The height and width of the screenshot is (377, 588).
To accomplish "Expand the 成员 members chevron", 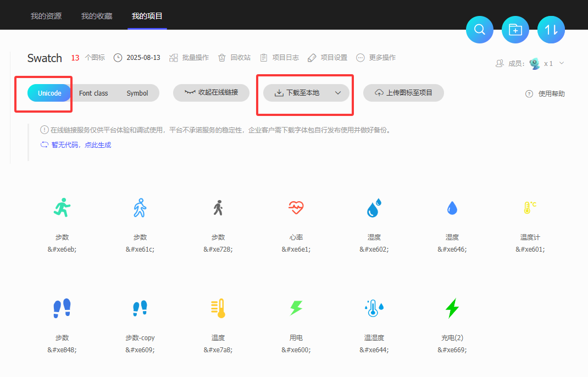I will click(562, 63).
